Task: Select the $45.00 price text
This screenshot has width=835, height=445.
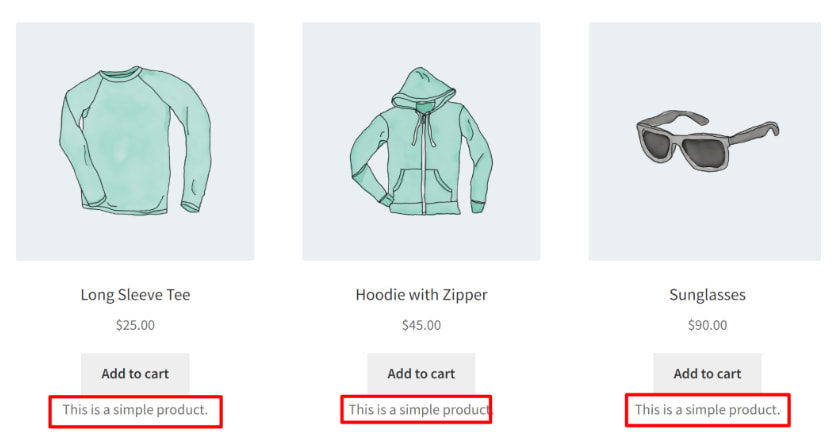Action: pos(421,325)
